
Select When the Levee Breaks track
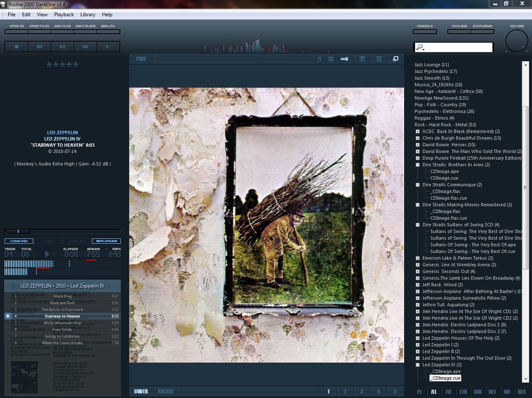tap(62, 343)
